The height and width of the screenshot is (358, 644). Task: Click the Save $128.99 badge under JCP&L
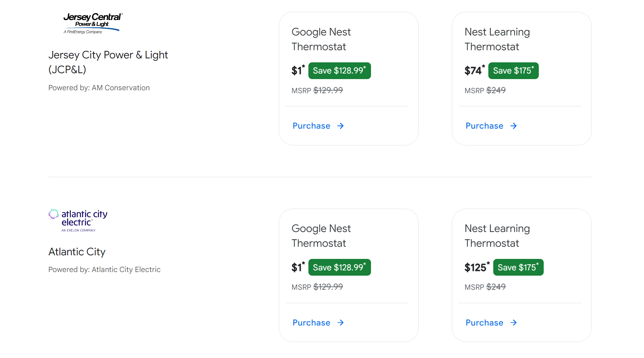(x=339, y=71)
